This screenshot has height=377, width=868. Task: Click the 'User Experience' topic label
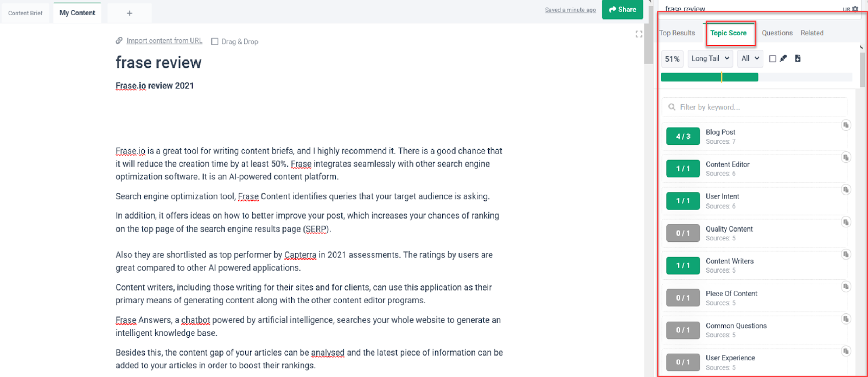[730, 358]
